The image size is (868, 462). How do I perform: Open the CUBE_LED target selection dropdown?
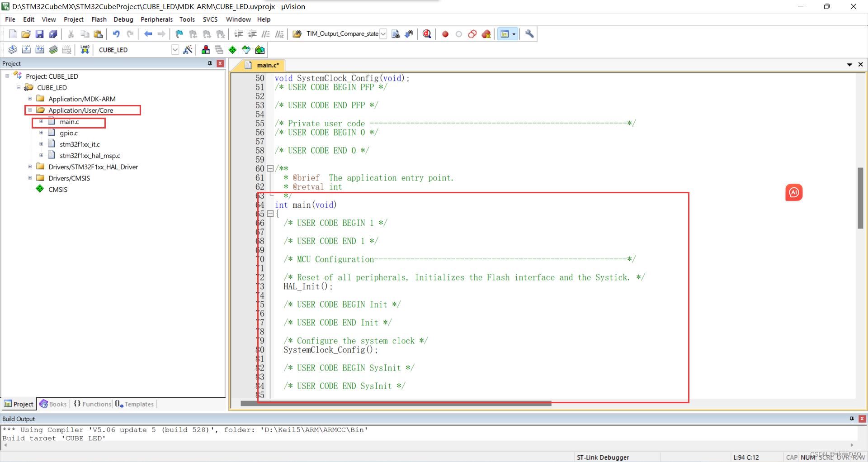[x=175, y=50]
